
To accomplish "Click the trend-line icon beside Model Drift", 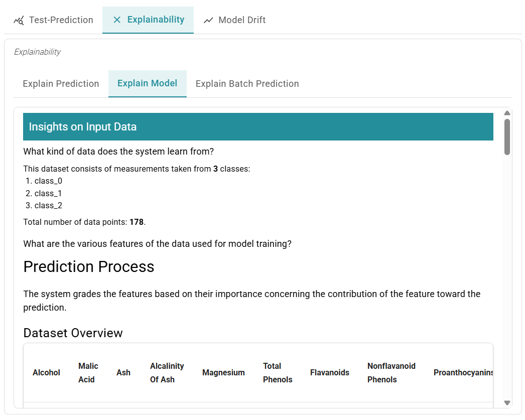I will pyautogui.click(x=207, y=20).
